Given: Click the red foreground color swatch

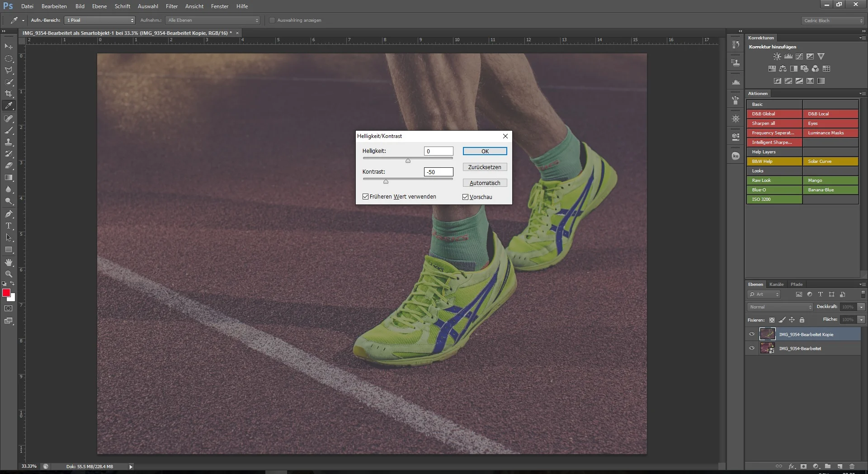Looking at the screenshot, I should 6,293.
